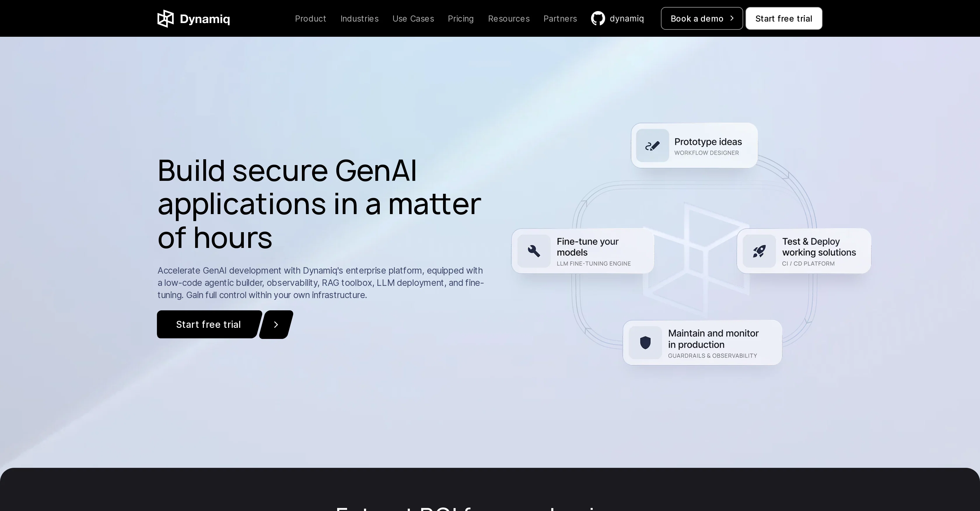Click the GitHub octocat icon
980x511 pixels.
pyautogui.click(x=598, y=18)
